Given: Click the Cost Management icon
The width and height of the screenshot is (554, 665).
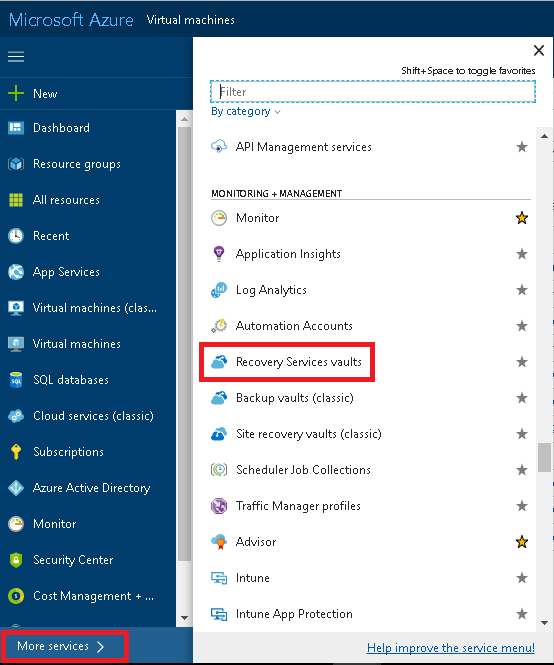Looking at the screenshot, I should point(16,596).
